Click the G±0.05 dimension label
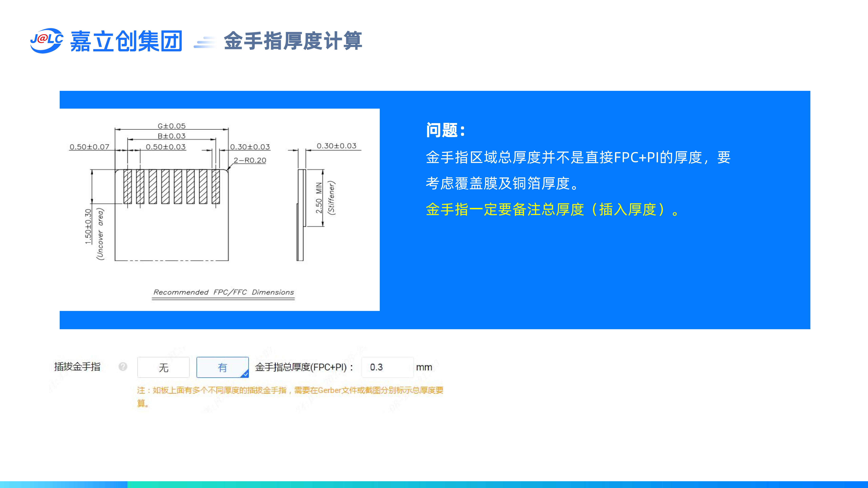 coord(172,126)
